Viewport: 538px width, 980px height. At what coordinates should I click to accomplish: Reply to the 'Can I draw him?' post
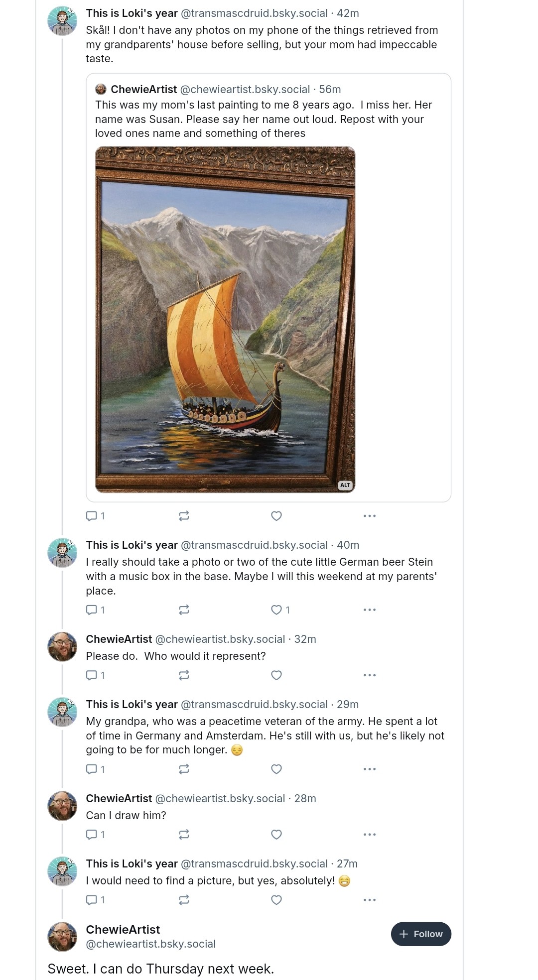coord(92,834)
